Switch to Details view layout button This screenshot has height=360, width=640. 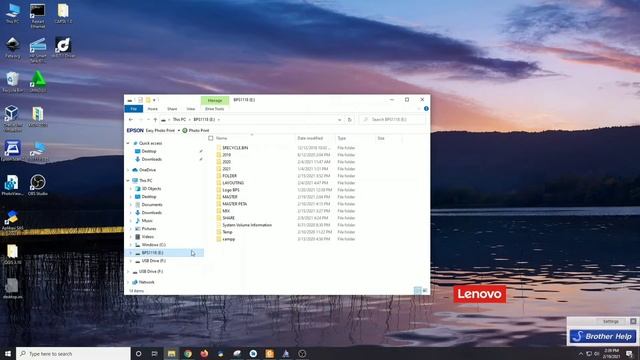(x=418, y=290)
